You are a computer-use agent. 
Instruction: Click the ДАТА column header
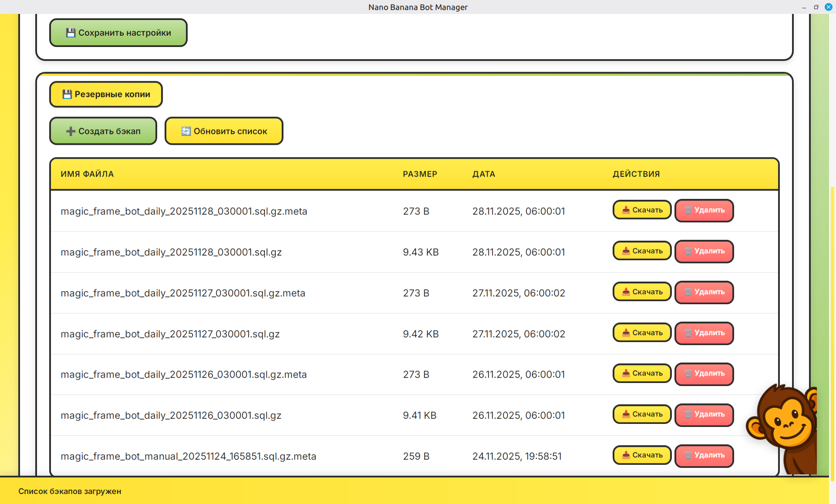(484, 174)
